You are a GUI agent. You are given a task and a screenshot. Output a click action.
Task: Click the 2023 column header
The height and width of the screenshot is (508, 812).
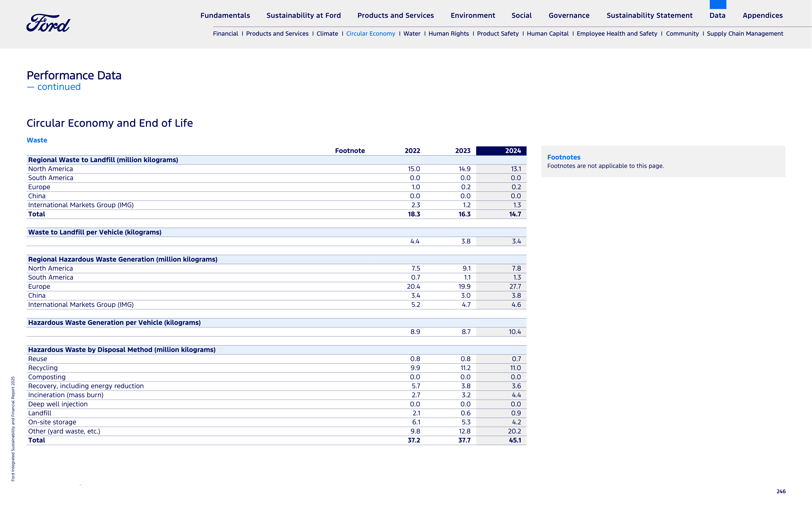coord(463,151)
